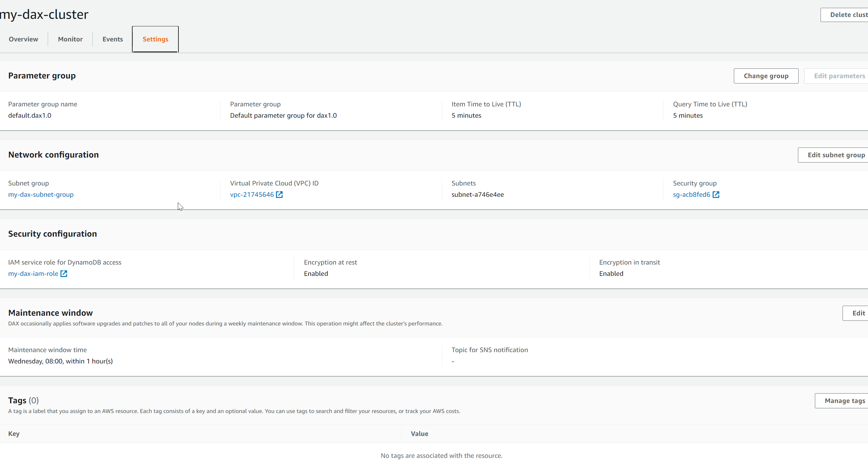
Task: Open the my-dax-subnet-group link
Action: point(41,195)
